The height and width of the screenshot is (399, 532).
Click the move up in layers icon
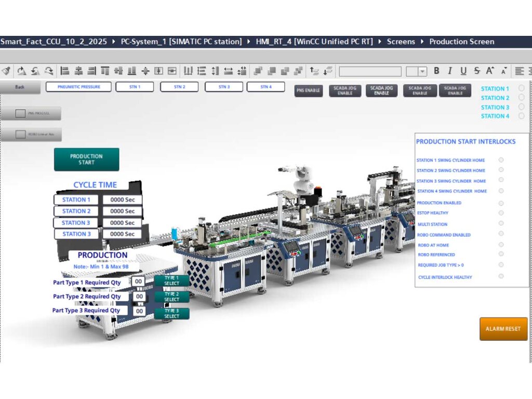click(x=314, y=71)
